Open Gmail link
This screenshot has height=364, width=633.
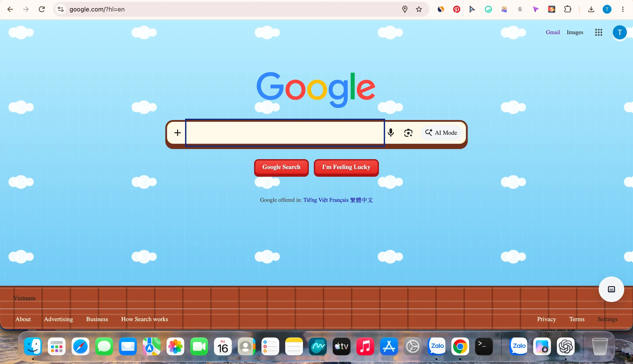pos(553,32)
